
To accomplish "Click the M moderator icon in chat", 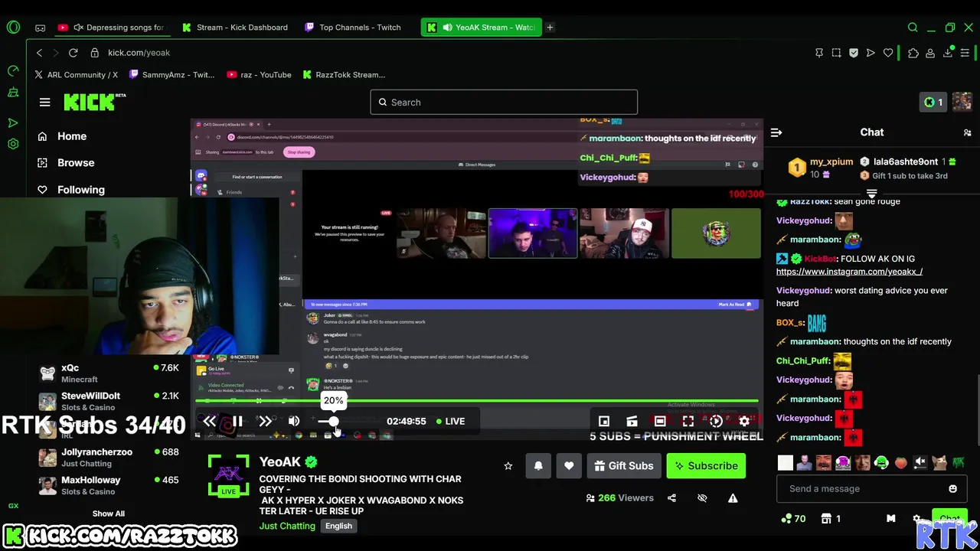I will tap(890, 518).
